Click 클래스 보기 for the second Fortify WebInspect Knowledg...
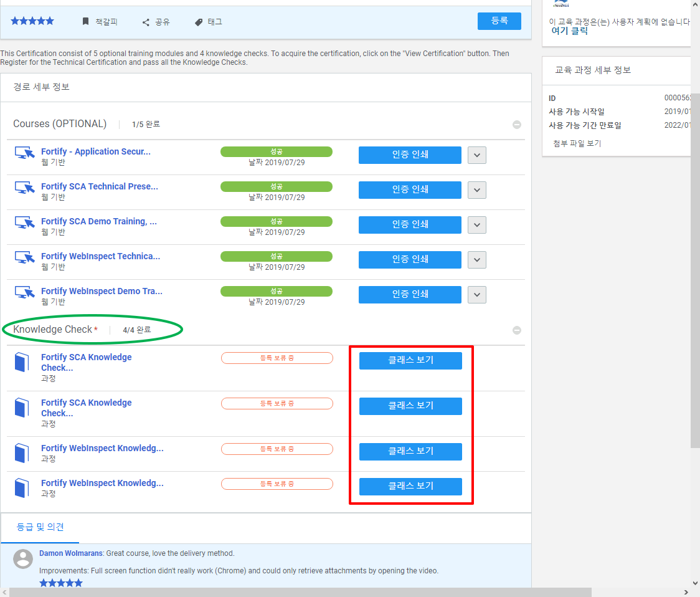This screenshot has height=597, width=700. tap(410, 487)
